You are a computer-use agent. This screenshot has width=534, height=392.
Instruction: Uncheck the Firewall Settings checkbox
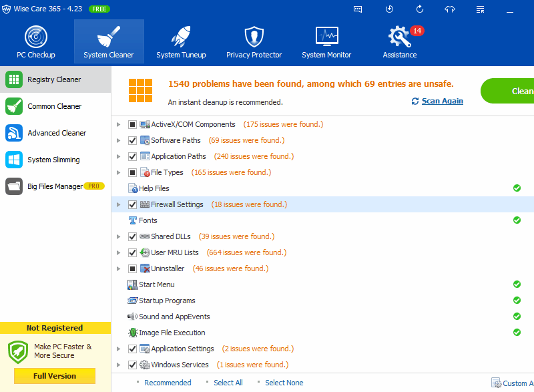point(132,204)
